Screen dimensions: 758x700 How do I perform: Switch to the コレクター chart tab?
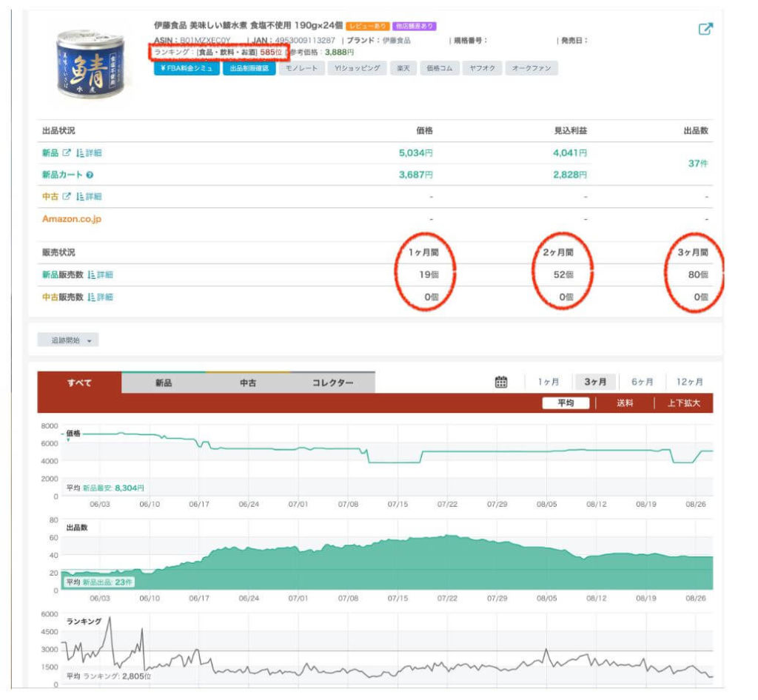[332, 383]
